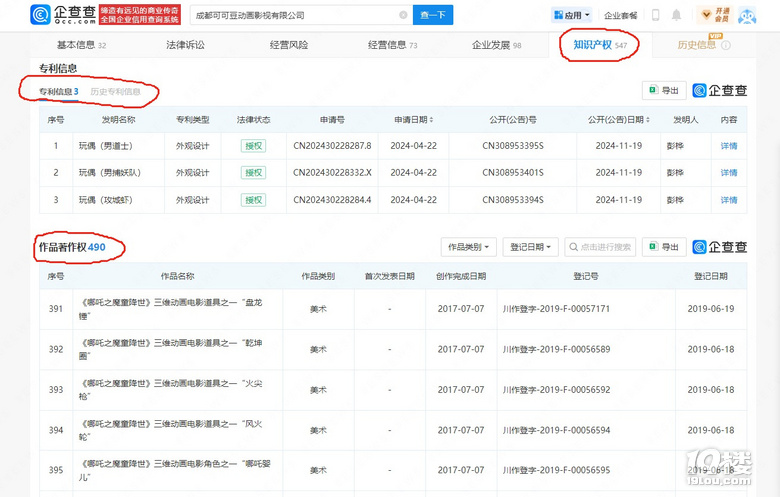Click work name containing 火尖枪 in row 393
The width and height of the screenshot is (780, 497).
pyautogui.click(x=171, y=390)
